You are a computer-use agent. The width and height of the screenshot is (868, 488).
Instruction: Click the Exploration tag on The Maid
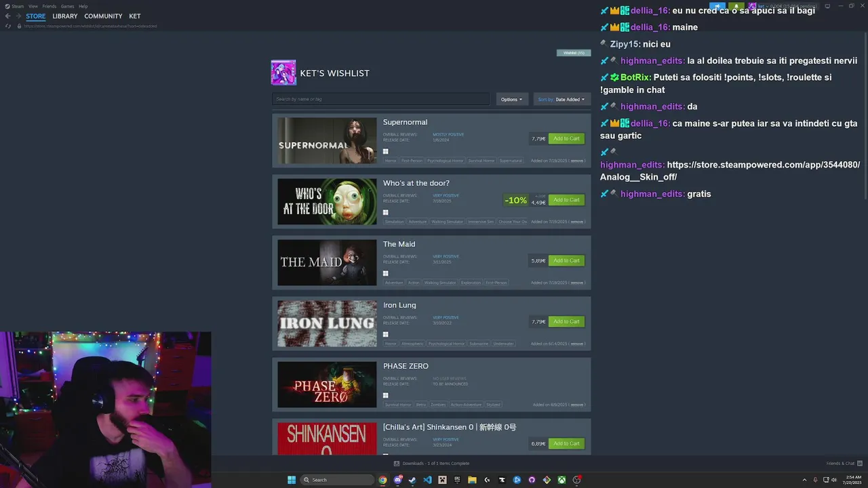point(471,283)
